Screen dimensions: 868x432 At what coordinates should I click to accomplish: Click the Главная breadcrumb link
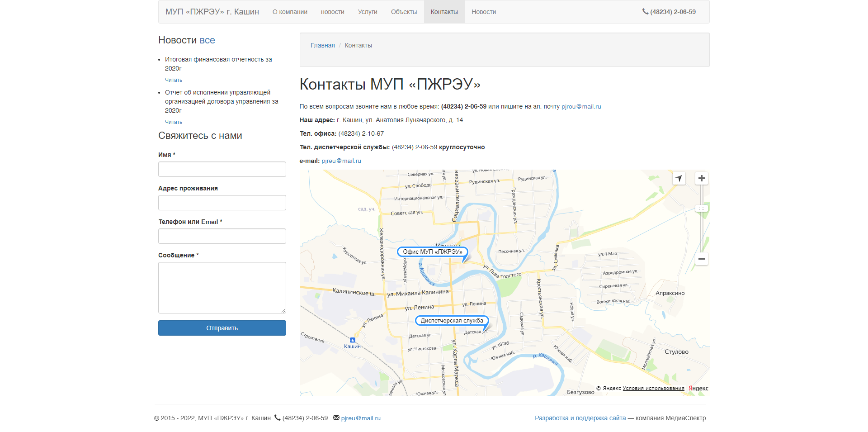pyautogui.click(x=323, y=46)
